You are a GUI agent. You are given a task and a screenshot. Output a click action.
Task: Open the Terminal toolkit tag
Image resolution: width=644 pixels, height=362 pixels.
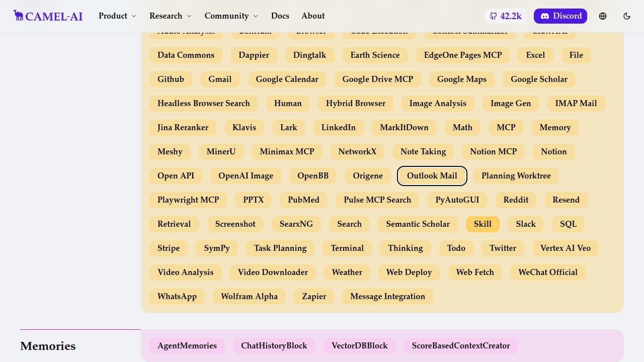[x=347, y=248]
